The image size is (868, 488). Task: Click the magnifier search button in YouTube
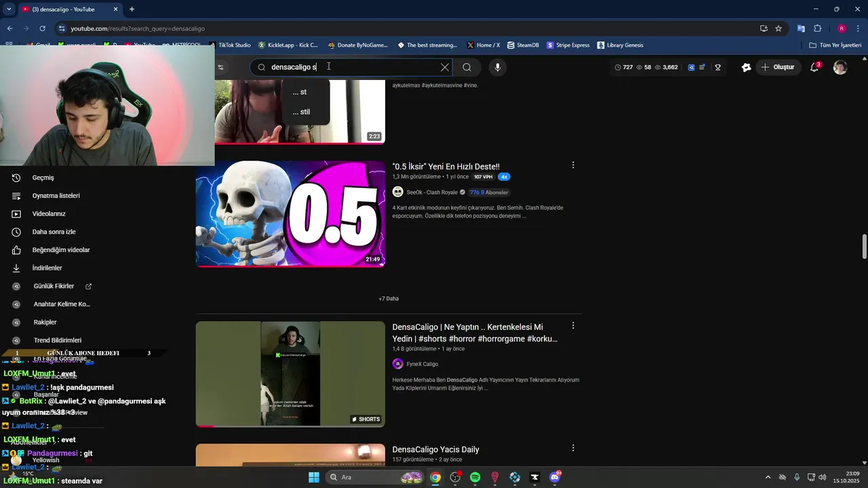467,67
